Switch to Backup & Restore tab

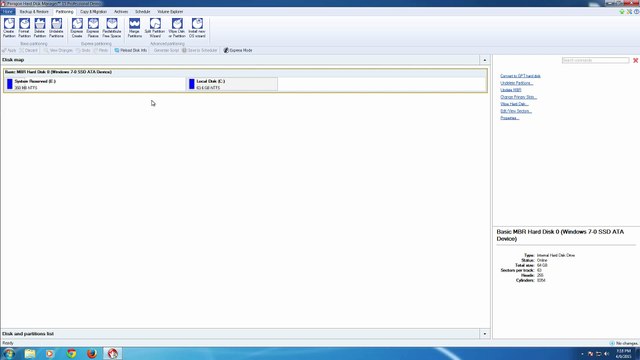click(x=34, y=12)
